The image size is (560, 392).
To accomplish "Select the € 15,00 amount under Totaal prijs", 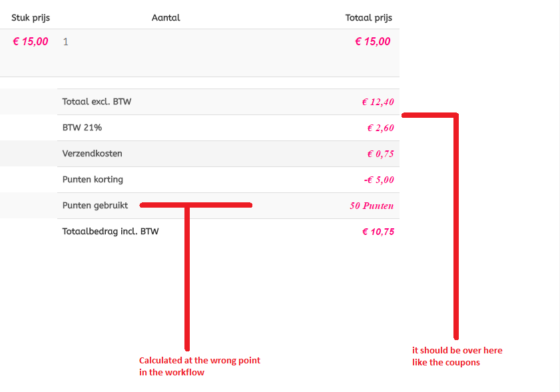I will click(x=372, y=41).
